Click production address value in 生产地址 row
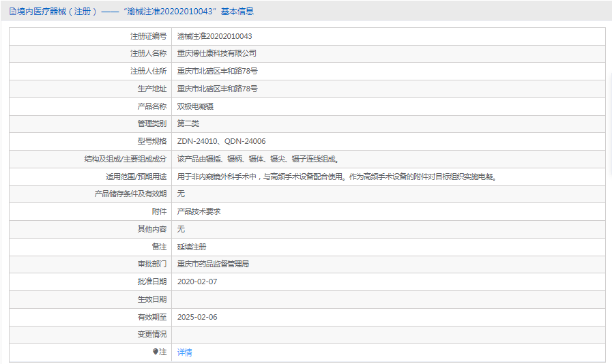This screenshot has width=612, height=364. 218,89
